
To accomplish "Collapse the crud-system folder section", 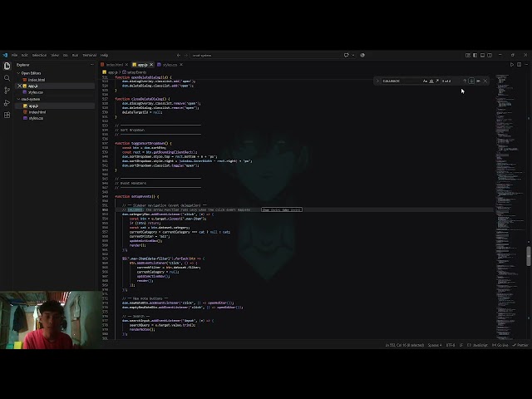I will pyautogui.click(x=29, y=99).
